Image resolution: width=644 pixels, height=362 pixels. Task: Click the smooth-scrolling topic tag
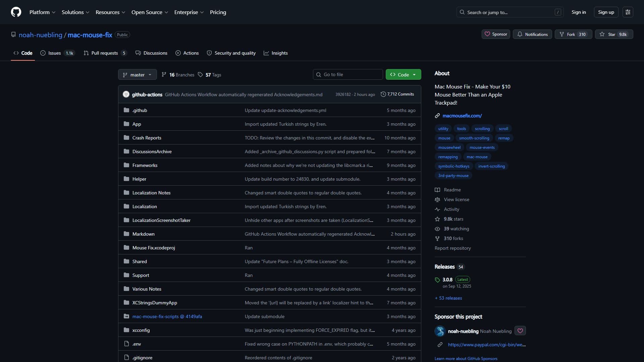click(474, 138)
